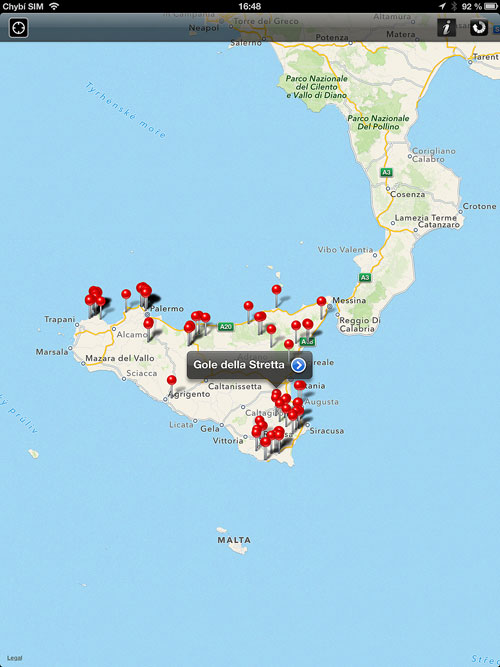This screenshot has height=667, width=500.
Task: Tap the red pin near Messina
Action: pos(321,301)
